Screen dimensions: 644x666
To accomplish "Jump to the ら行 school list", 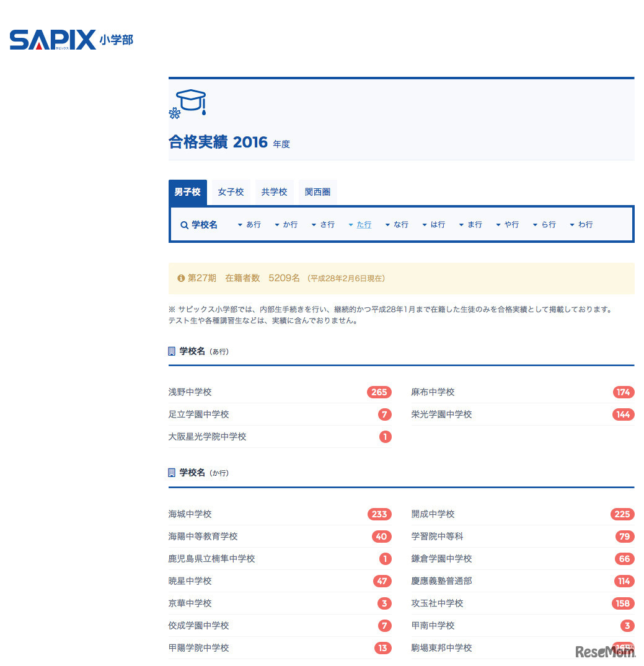I will pos(545,225).
